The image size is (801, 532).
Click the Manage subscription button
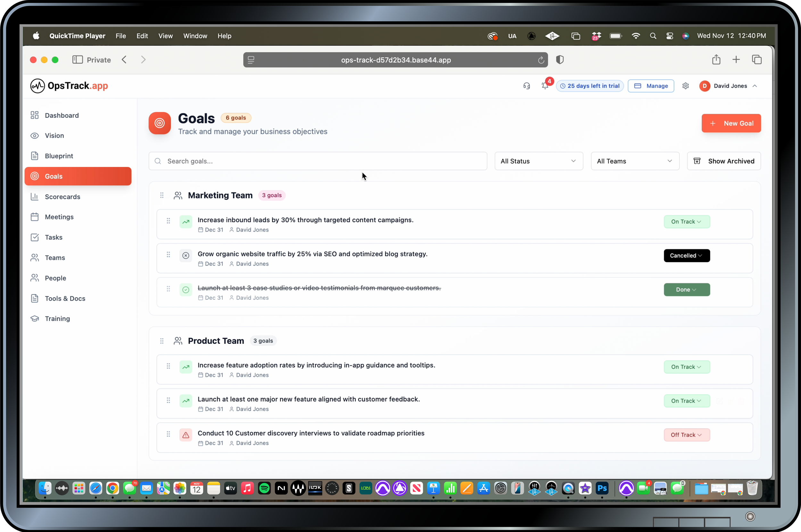tap(651, 86)
